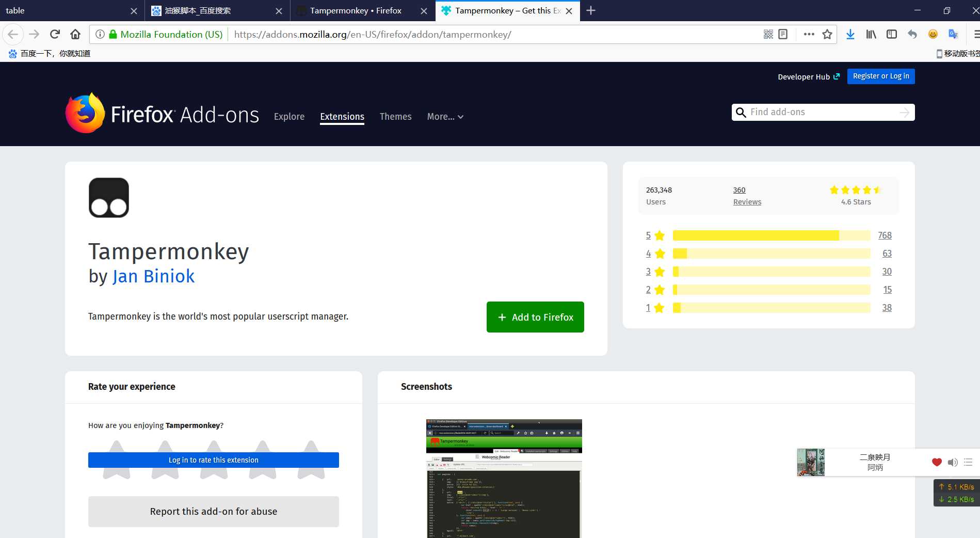The width and height of the screenshot is (980, 538).
Task: Mute the music player volume icon
Action: pos(953,462)
